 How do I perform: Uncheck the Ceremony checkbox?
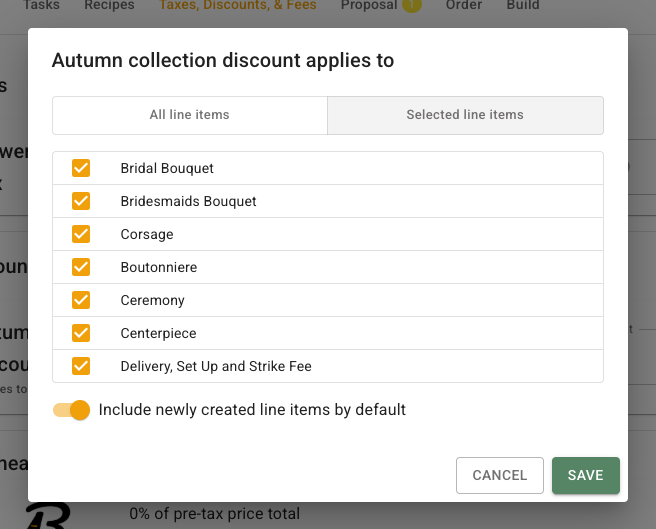(81, 300)
